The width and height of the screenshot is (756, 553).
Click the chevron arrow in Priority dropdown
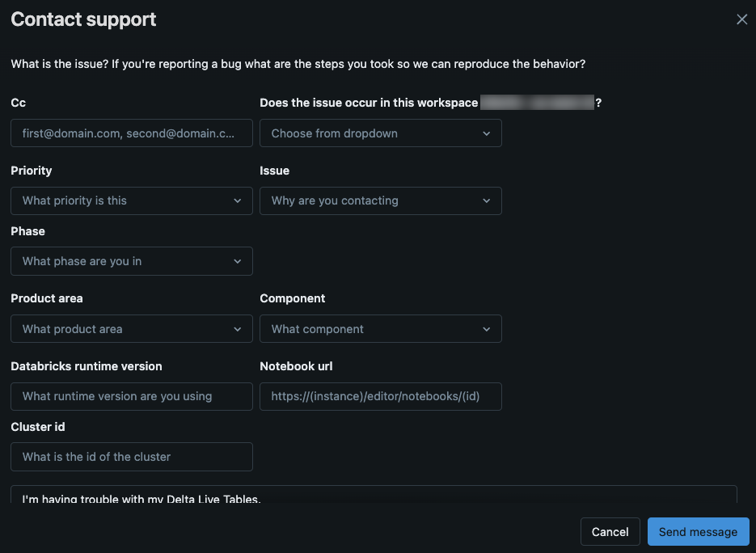(238, 201)
